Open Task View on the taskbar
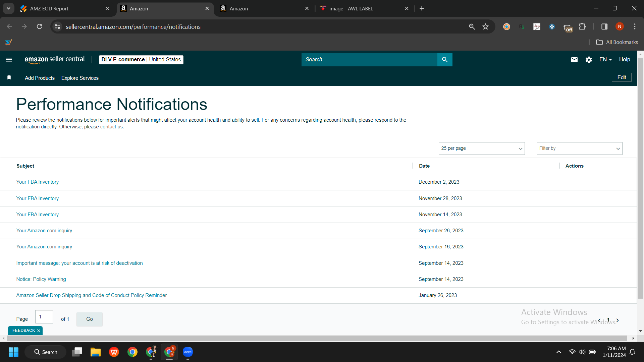Screen dimensions: 644x362 point(77,352)
